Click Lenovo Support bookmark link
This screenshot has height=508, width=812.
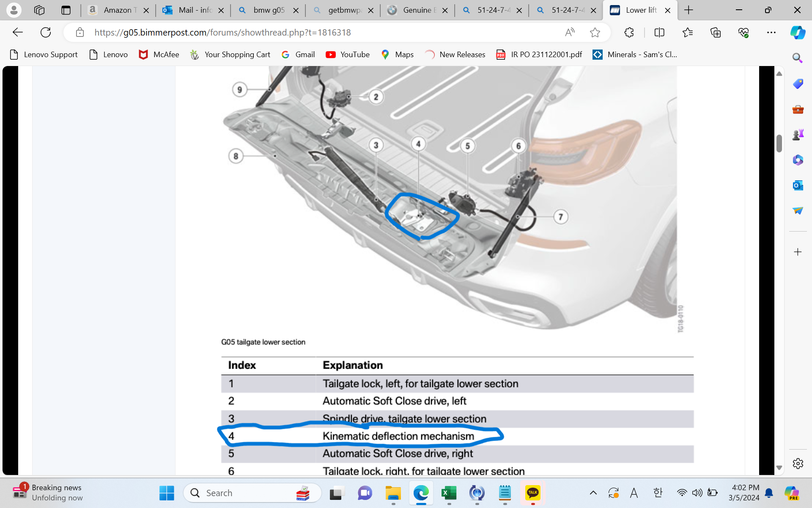pyautogui.click(x=43, y=55)
